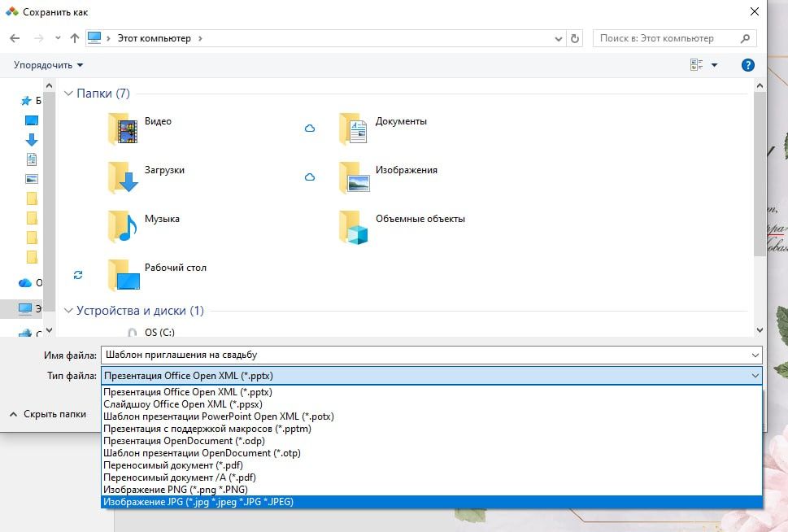Go up one folder level arrow
This screenshot has height=532, width=788.
(x=75, y=38)
